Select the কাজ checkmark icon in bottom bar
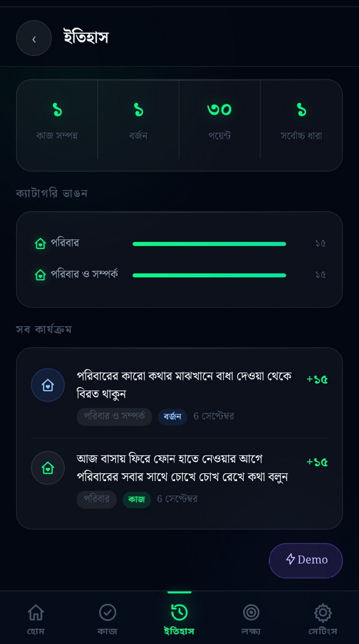Screen dimensions: 359x644 pos(108,612)
